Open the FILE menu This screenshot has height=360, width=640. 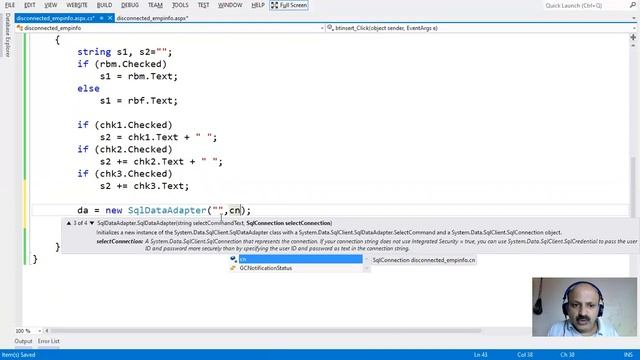(x=9, y=5)
